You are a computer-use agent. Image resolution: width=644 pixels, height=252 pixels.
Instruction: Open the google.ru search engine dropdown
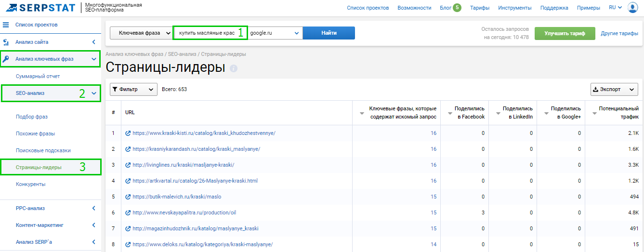[x=275, y=33]
